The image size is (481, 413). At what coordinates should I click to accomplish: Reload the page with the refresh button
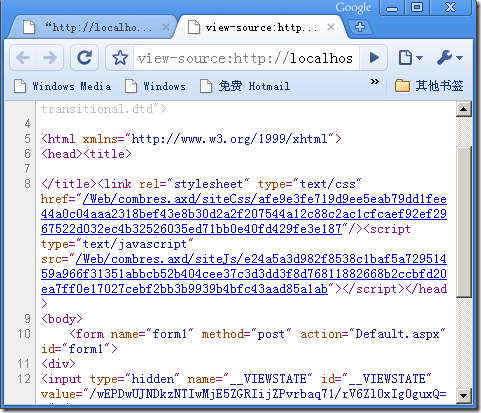pos(84,58)
